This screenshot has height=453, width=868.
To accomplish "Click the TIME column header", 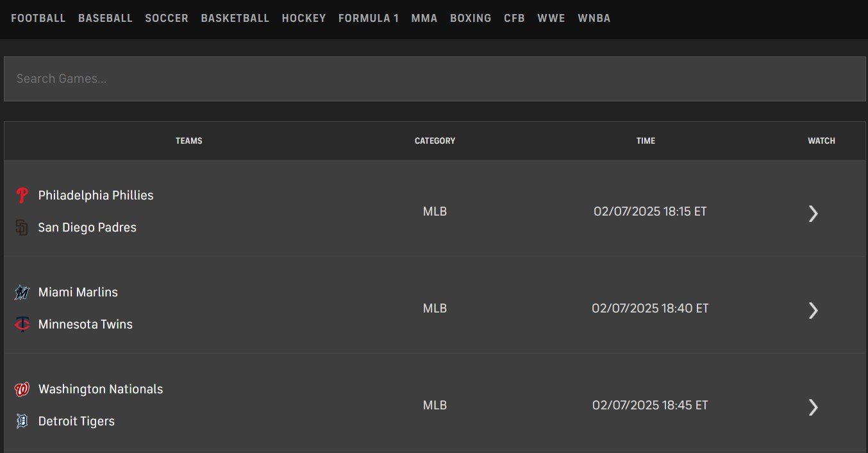I will 646,141.
